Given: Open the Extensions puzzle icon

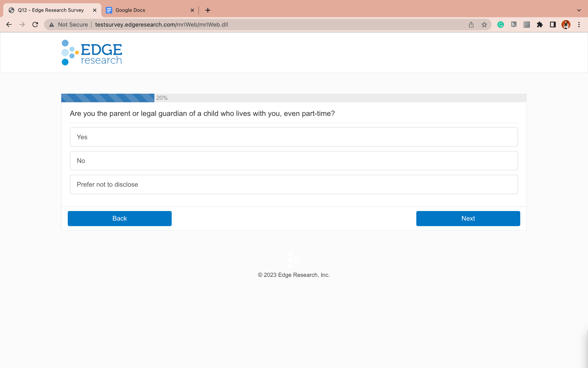Looking at the screenshot, I should click(540, 25).
